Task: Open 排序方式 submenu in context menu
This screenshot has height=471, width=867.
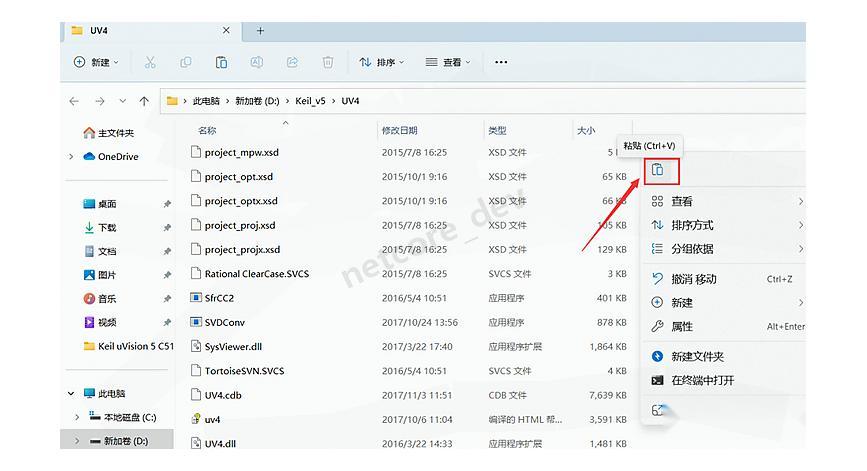Action: coord(727,226)
